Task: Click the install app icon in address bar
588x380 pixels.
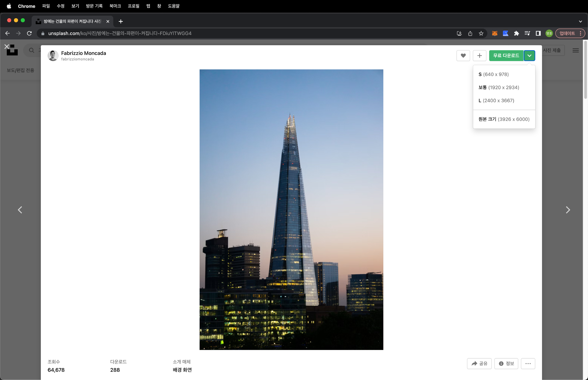Action: pyautogui.click(x=459, y=33)
